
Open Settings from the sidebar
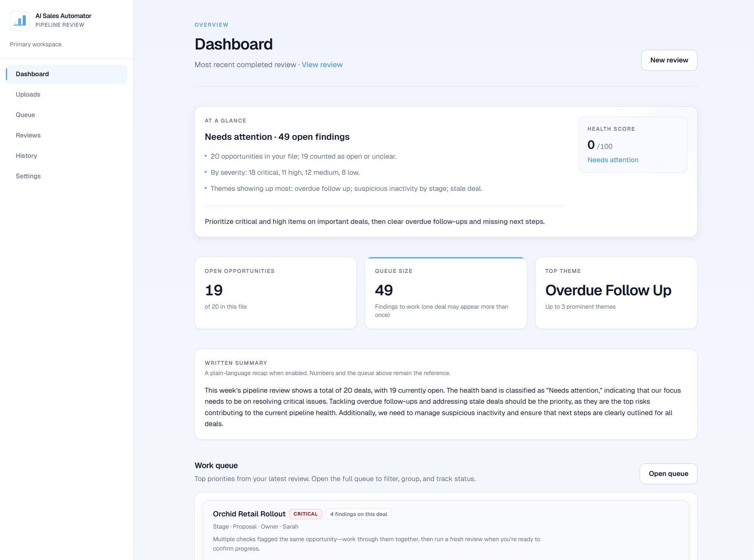click(28, 176)
